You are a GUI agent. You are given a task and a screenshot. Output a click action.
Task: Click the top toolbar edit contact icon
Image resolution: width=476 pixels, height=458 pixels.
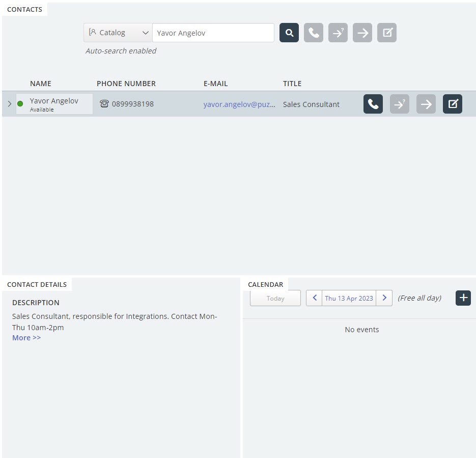point(387,33)
